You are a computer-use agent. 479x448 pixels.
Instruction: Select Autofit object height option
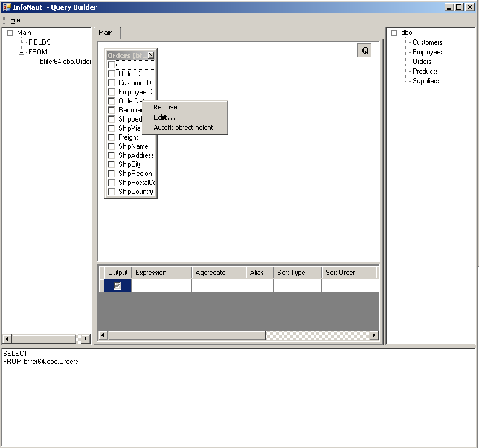click(x=183, y=128)
